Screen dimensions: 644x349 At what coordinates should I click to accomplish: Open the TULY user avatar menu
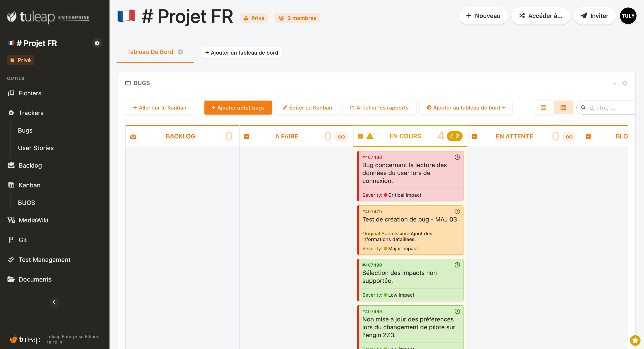[628, 16]
